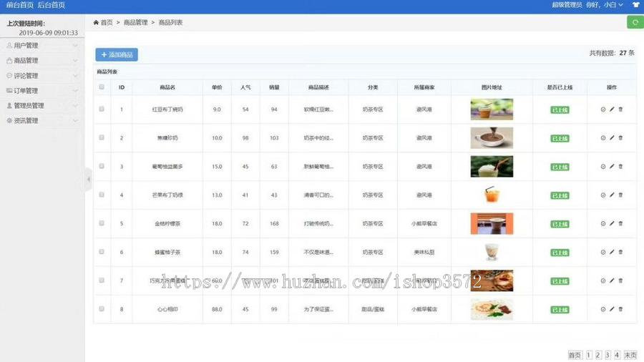Viewport: 644px width, 362px height.
Task: Delete product ID 8 using trash icon
Action: click(x=620, y=309)
